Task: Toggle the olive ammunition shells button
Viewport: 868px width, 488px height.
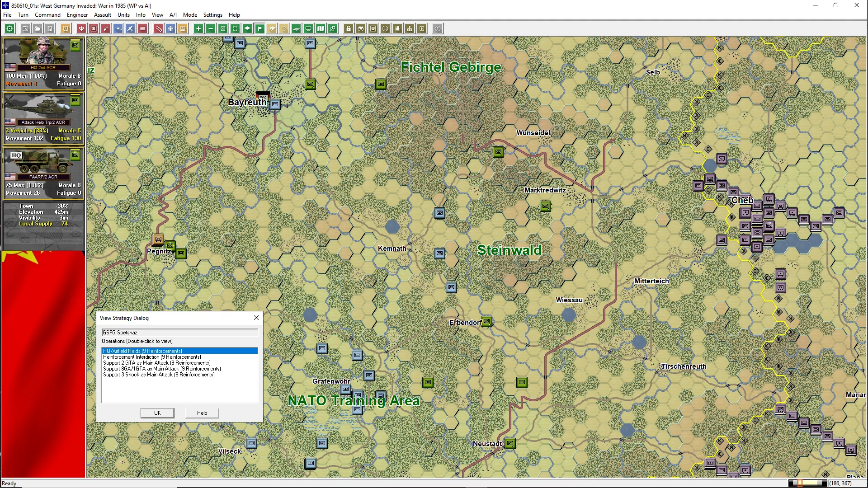Action: coord(397,28)
